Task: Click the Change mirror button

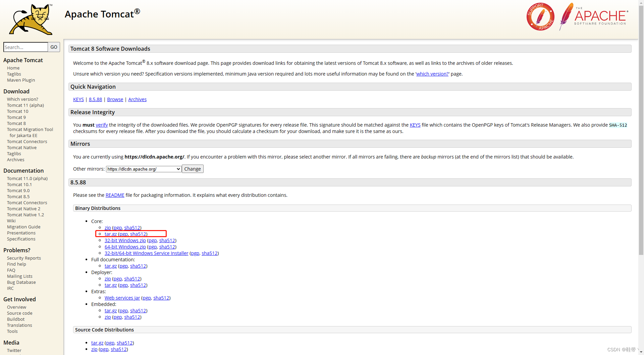Action: (193, 169)
